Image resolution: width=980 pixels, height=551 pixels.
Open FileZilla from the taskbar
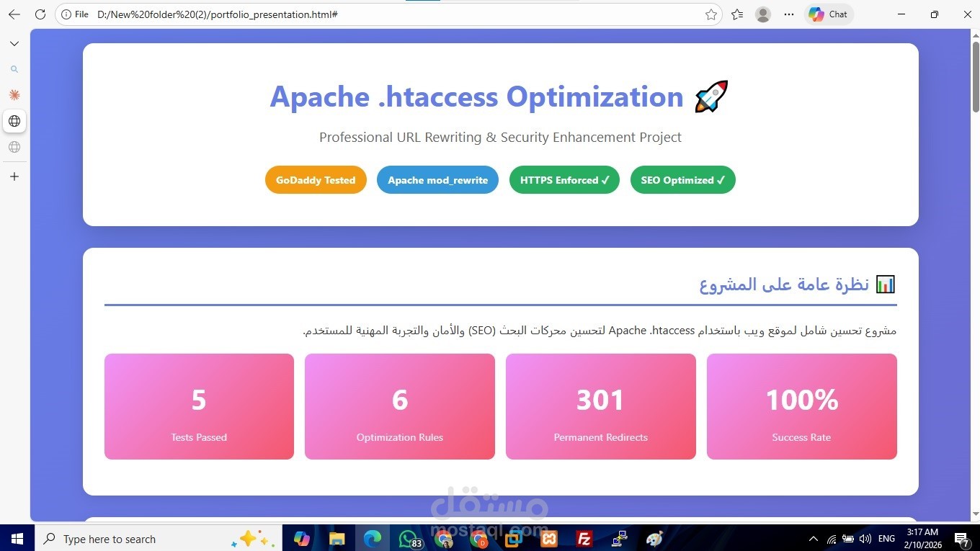pyautogui.click(x=584, y=538)
